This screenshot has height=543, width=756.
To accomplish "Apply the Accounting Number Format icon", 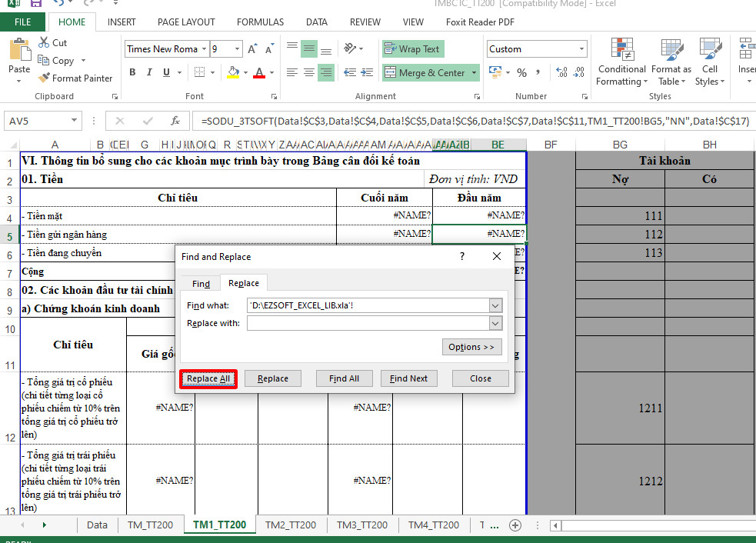I will coord(495,72).
